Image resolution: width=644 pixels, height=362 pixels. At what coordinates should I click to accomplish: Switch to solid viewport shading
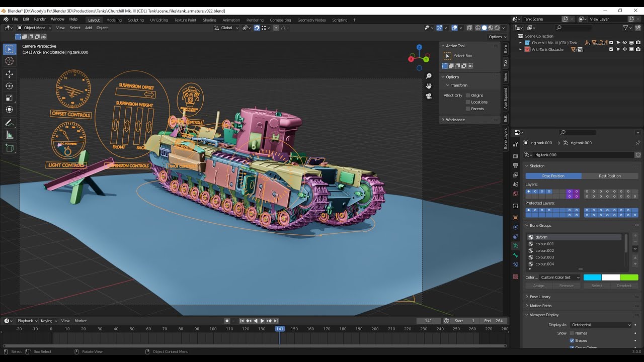(485, 28)
